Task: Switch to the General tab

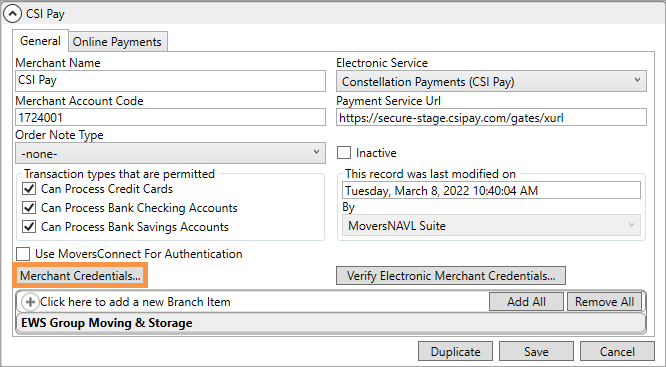Action: [x=40, y=41]
